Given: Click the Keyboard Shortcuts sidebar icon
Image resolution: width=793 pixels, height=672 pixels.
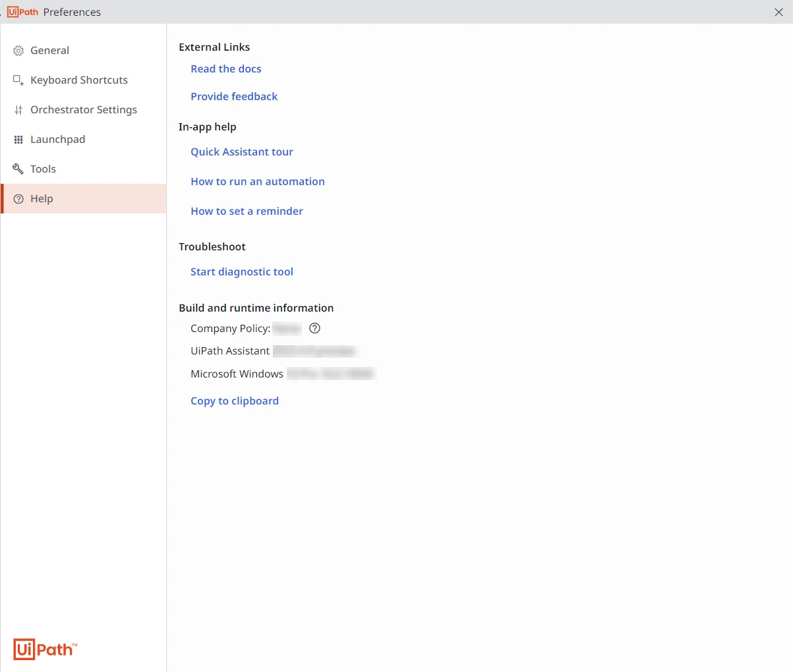Looking at the screenshot, I should (x=18, y=80).
